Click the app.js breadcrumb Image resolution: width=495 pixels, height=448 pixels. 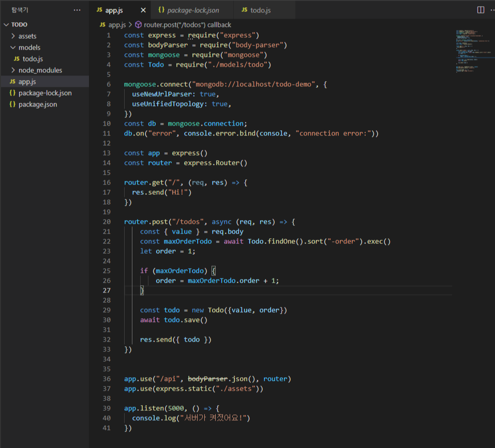point(117,24)
